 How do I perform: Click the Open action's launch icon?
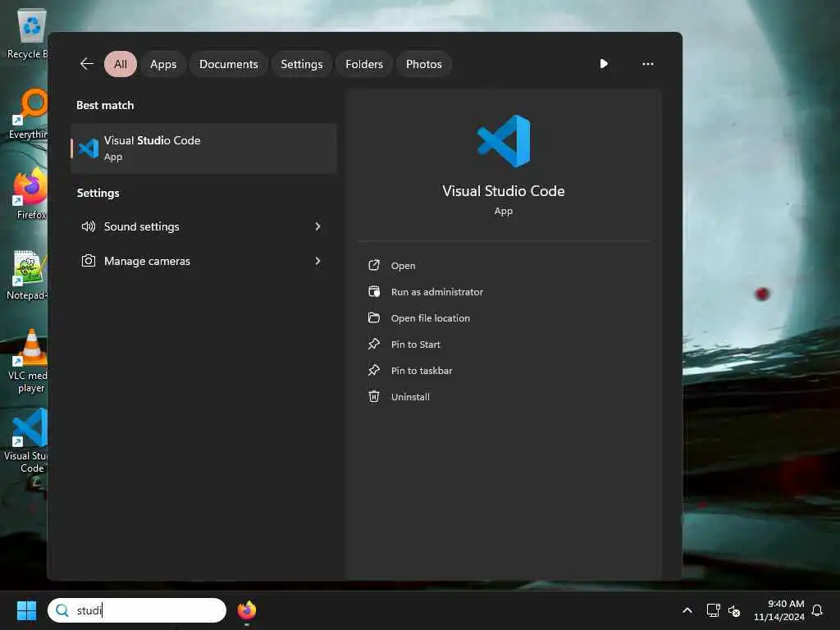click(x=374, y=265)
